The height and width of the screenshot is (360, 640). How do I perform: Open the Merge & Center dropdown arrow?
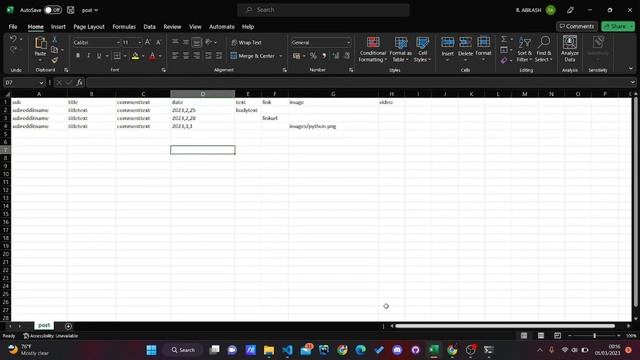click(281, 56)
